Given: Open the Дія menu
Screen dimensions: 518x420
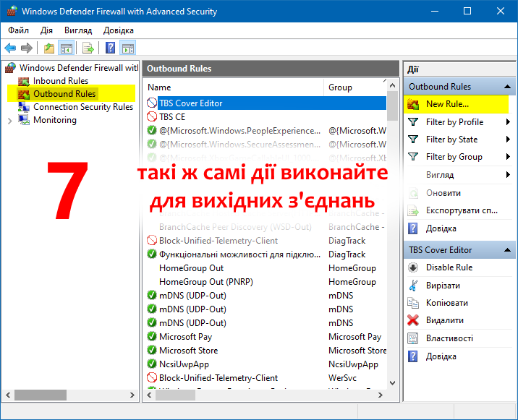Looking at the screenshot, I should 46,30.
